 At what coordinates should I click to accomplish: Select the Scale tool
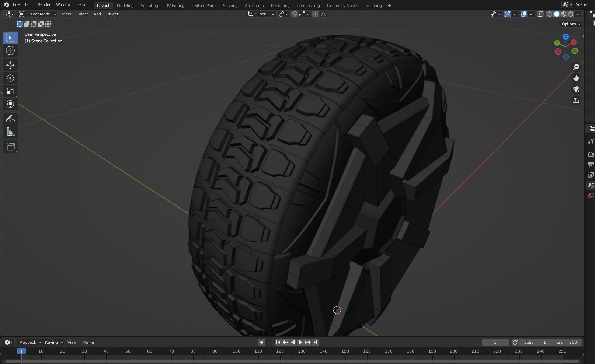pyautogui.click(x=10, y=91)
